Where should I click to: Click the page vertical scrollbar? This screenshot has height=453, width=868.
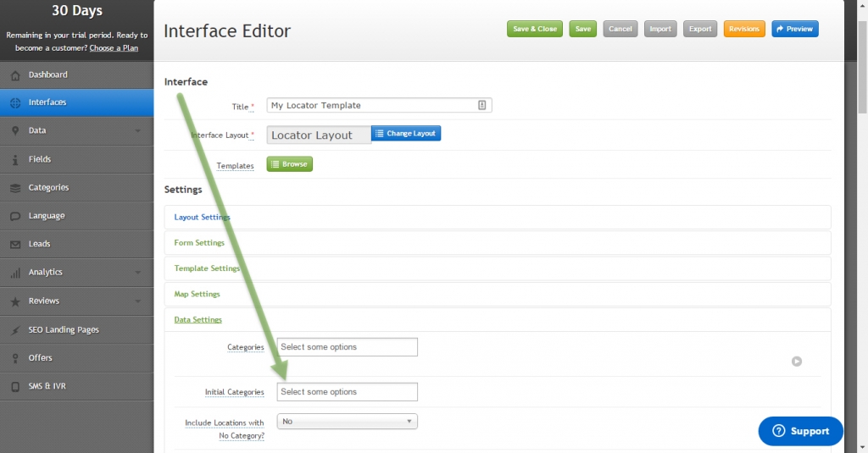862,226
